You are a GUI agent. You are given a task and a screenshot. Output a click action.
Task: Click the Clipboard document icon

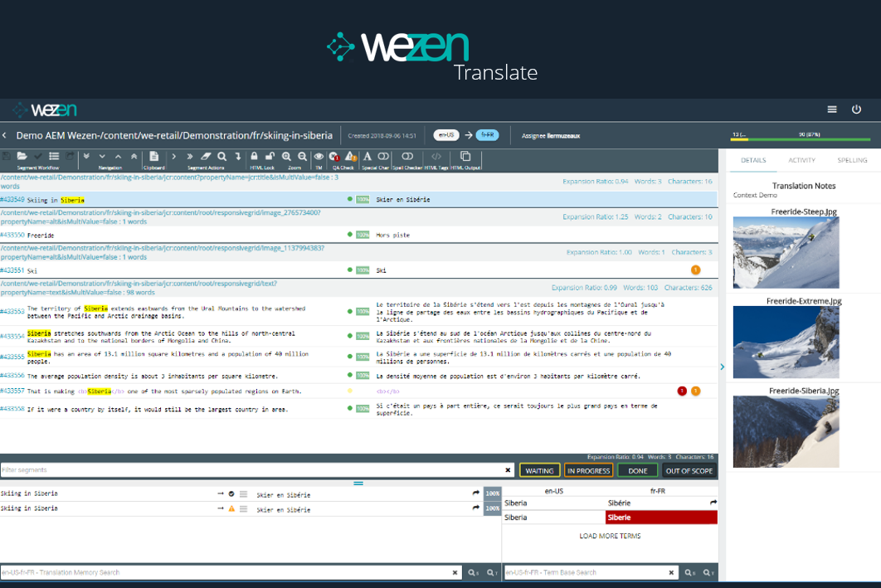coord(154,156)
